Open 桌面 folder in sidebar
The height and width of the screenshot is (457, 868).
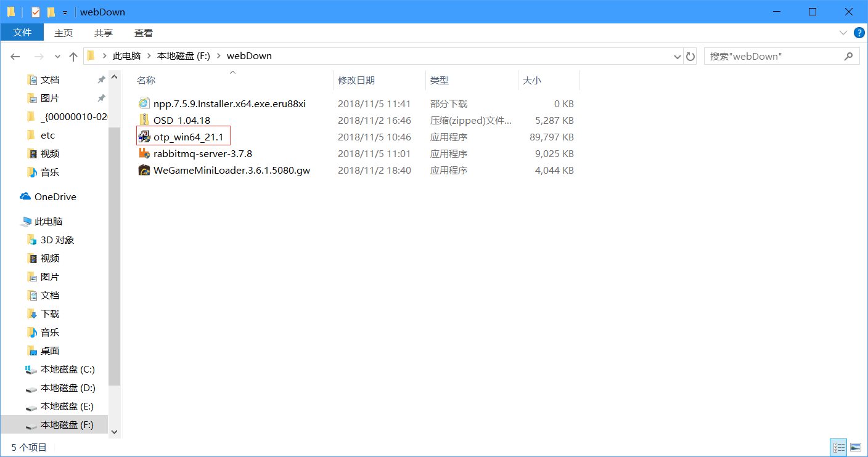coord(43,351)
